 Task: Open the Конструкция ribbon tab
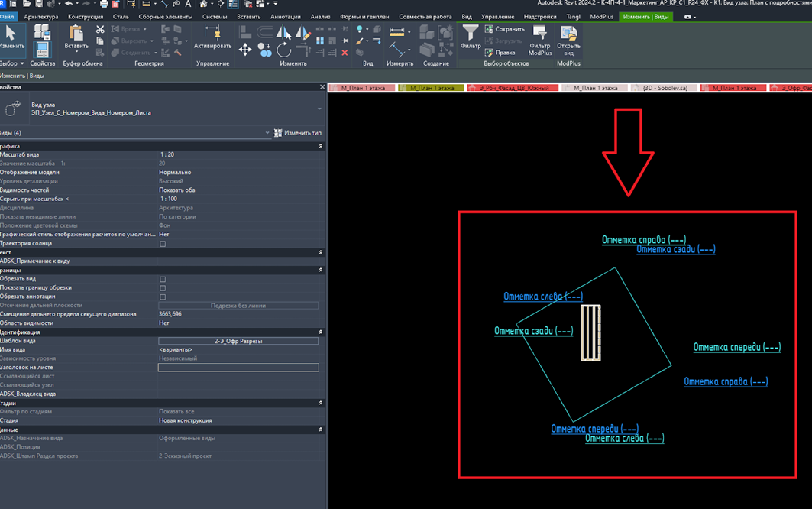pyautogui.click(x=86, y=17)
